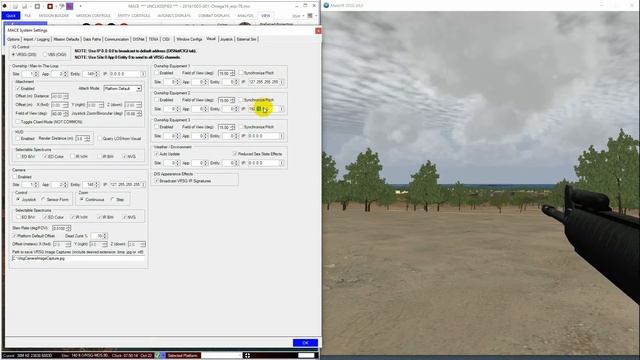The width and height of the screenshot is (640, 360).
Task: Toggle Weather Auto Update checkbox
Action: pyautogui.click(x=157, y=154)
